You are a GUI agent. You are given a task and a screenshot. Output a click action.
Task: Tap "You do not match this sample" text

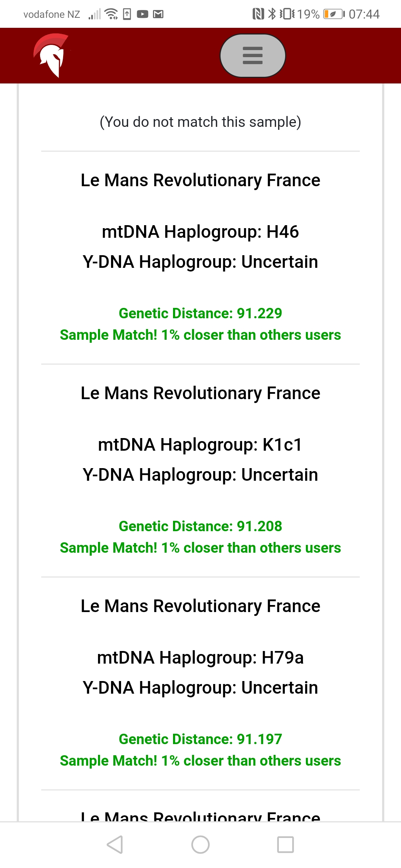[200, 122]
